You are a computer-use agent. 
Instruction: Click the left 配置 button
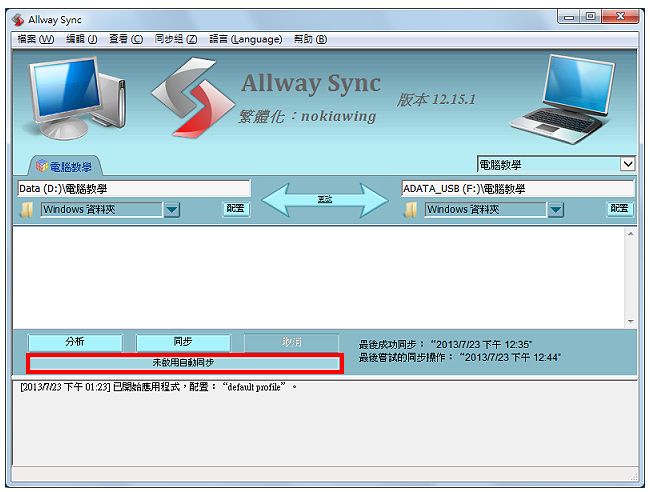236,208
